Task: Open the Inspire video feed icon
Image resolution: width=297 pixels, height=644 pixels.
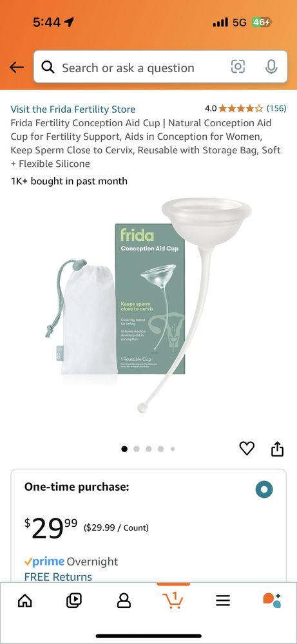Action: point(74,601)
